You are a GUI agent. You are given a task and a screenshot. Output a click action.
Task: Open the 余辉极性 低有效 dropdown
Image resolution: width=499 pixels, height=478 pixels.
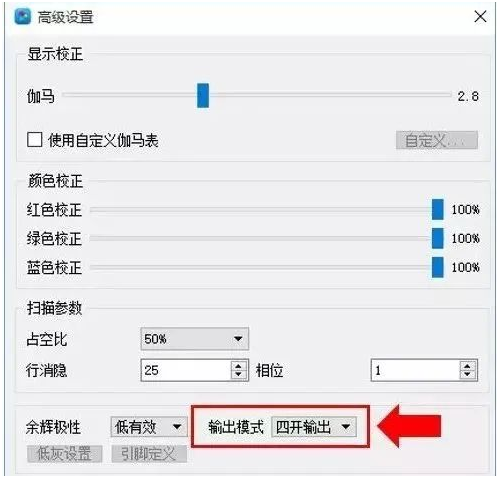coord(149,427)
